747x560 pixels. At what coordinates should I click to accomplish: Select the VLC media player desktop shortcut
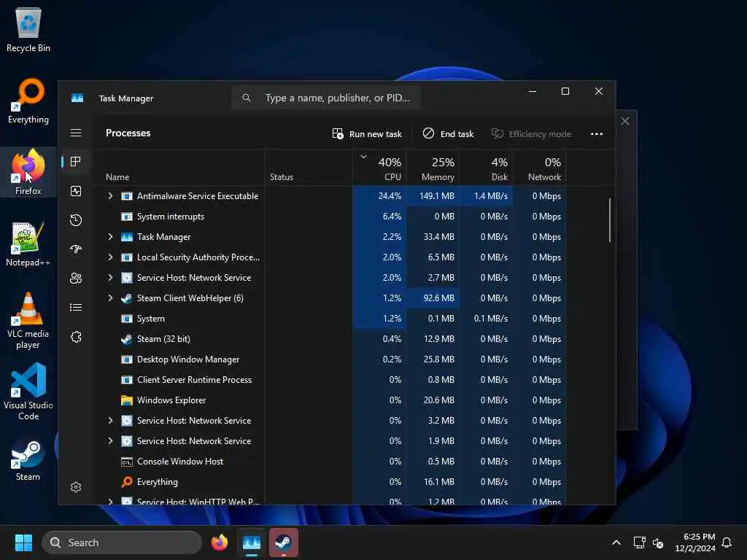(x=28, y=321)
